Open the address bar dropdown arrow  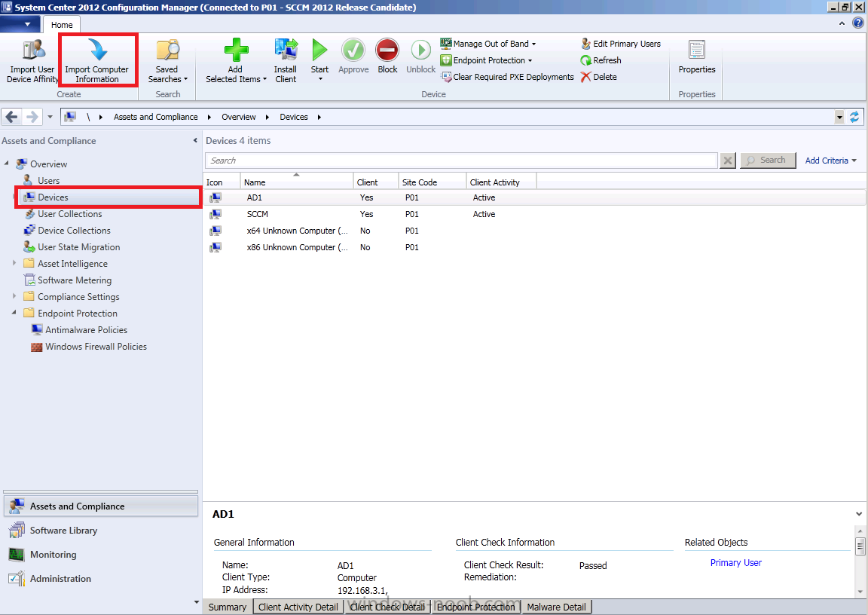839,117
